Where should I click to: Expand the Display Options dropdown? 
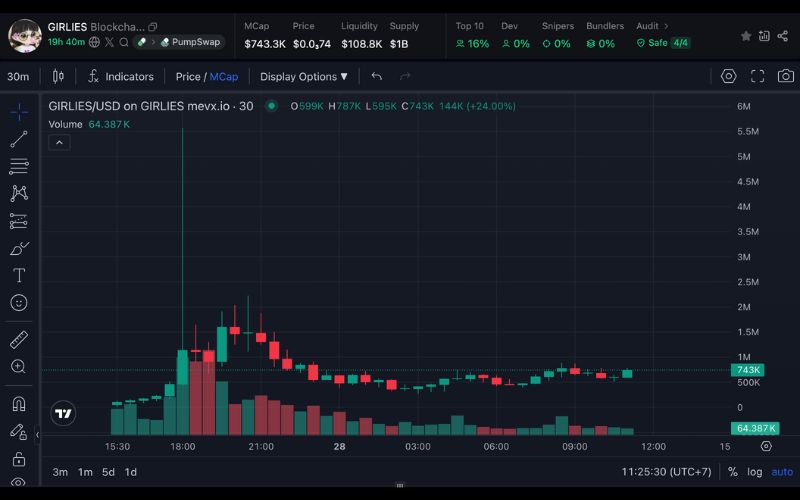[x=304, y=77]
